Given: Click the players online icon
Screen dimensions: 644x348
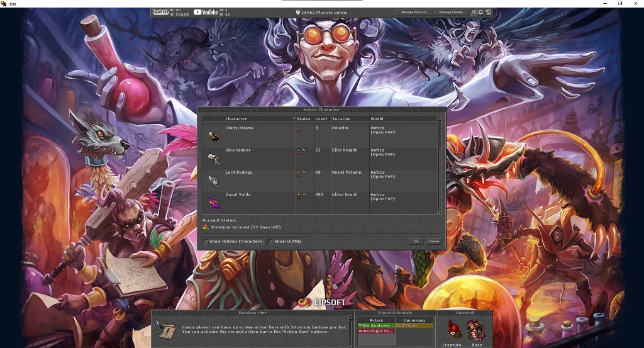Looking at the screenshot, I should (x=297, y=12).
